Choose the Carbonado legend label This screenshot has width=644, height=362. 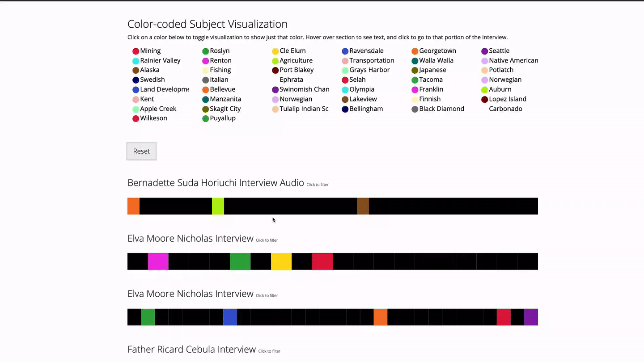[x=506, y=109]
